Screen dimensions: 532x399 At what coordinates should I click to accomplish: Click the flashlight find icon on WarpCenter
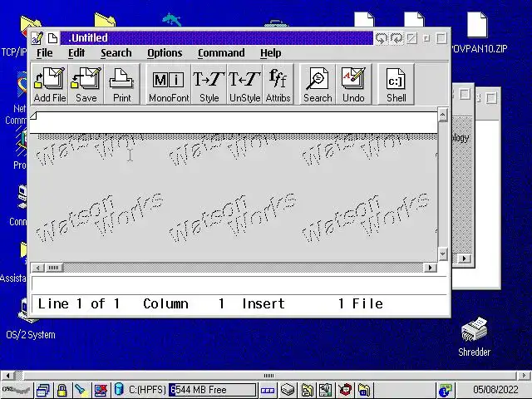tap(81, 390)
